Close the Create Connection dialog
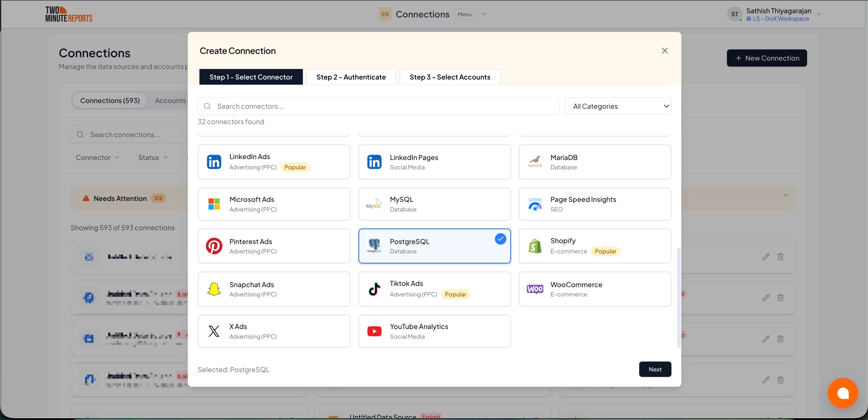This screenshot has height=420, width=868. pyautogui.click(x=665, y=51)
